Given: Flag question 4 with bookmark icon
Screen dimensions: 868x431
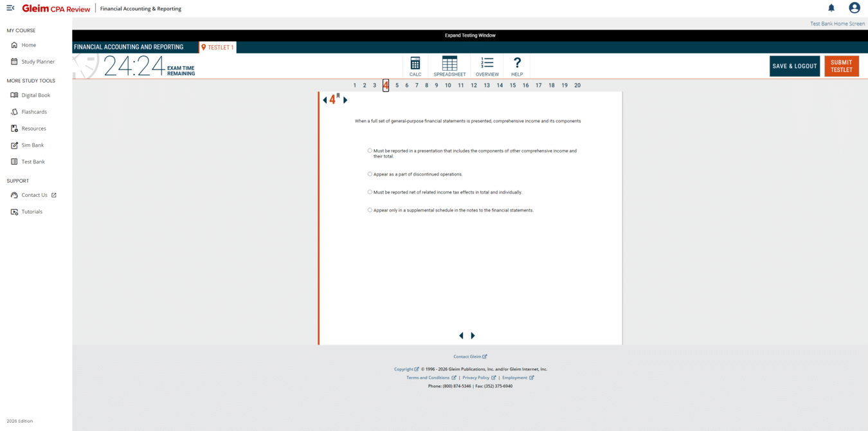Looking at the screenshot, I should pyautogui.click(x=338, y=96).
